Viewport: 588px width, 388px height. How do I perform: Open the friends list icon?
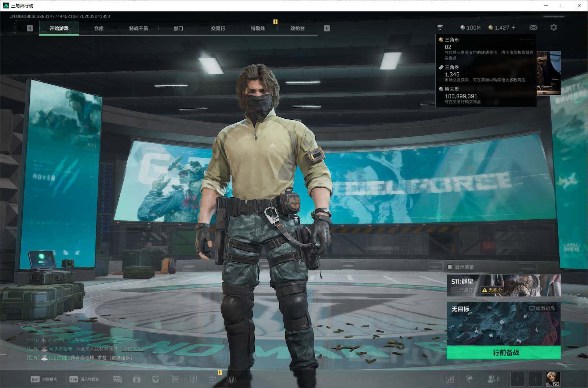coord(493,379)
